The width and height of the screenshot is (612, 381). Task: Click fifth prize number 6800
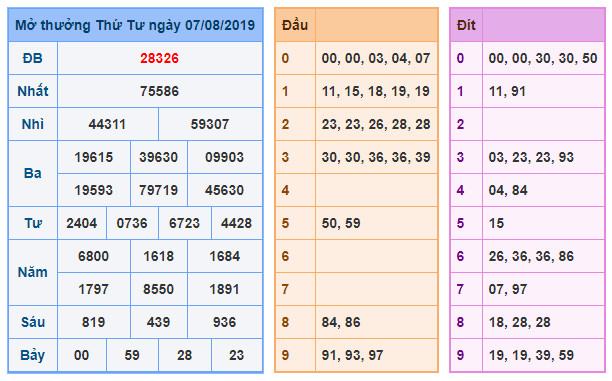point(94,256)
